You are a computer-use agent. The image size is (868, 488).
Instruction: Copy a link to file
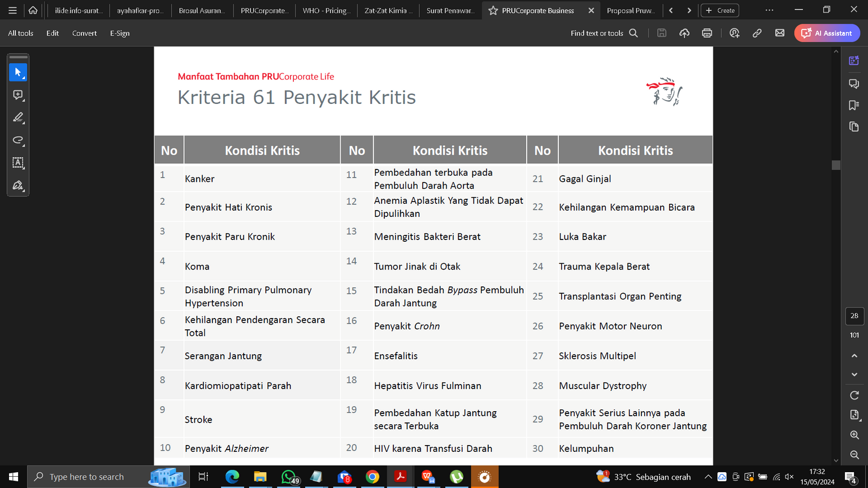(x=757, y=33)
